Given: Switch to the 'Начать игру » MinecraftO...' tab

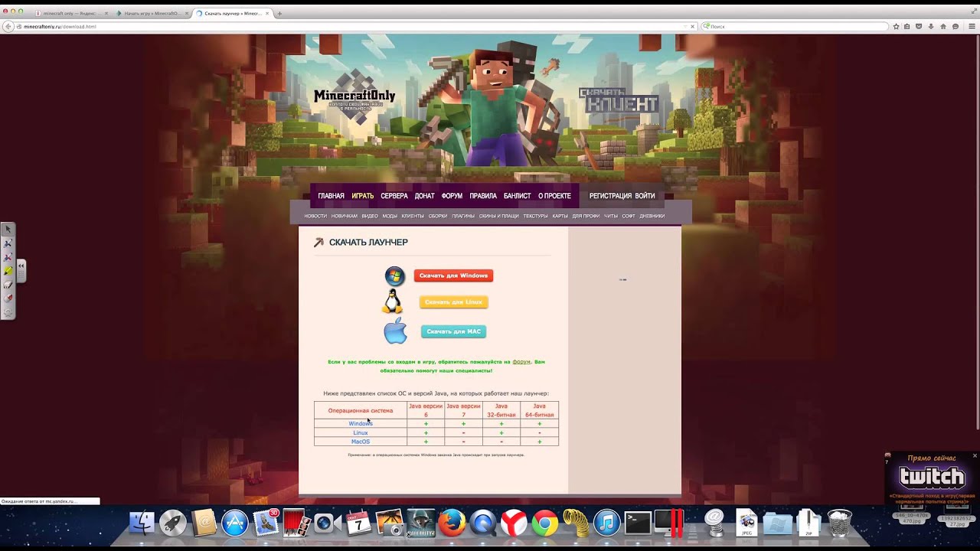Looking at the screenshot, I should (151, 13).
